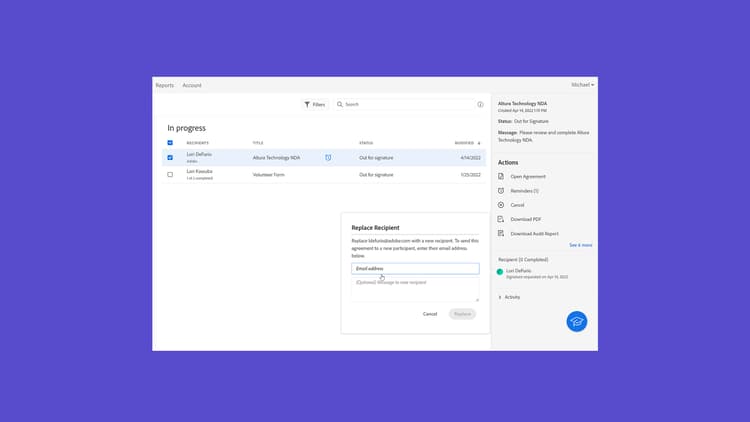Open the graduation cap help button
Viewport: 750px width, 422px height.
click(x=577, y=322)
